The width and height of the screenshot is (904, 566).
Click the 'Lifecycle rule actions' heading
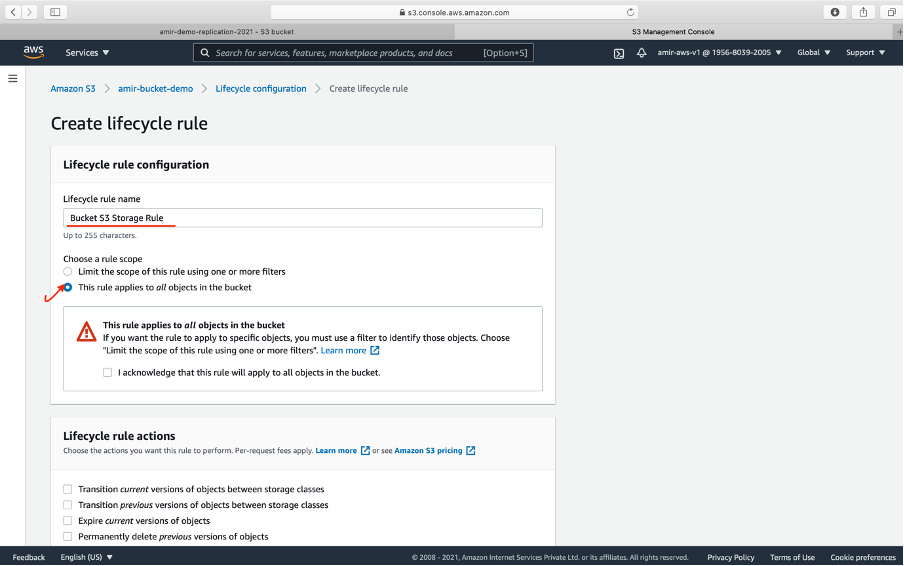[119, 436]
